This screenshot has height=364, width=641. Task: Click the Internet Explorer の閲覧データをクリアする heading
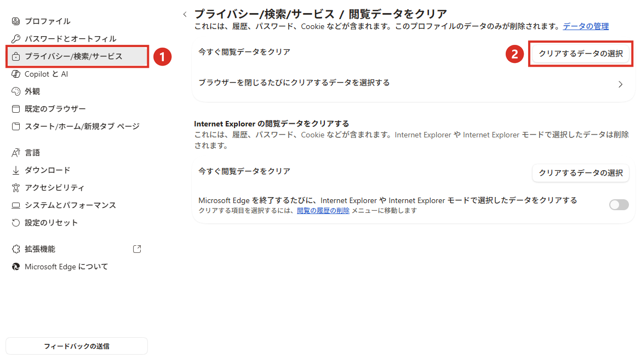(x=271, y=124)
